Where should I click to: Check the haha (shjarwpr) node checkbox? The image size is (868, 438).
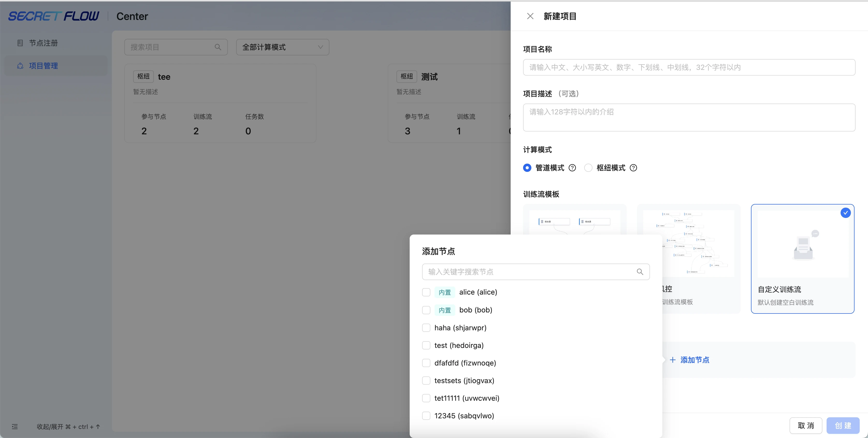tap(426, 327)
